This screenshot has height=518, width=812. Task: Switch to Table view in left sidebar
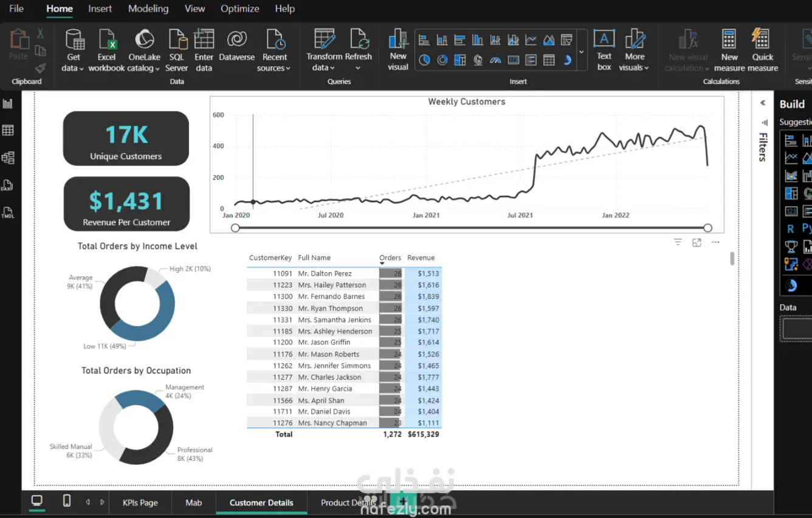8,131
